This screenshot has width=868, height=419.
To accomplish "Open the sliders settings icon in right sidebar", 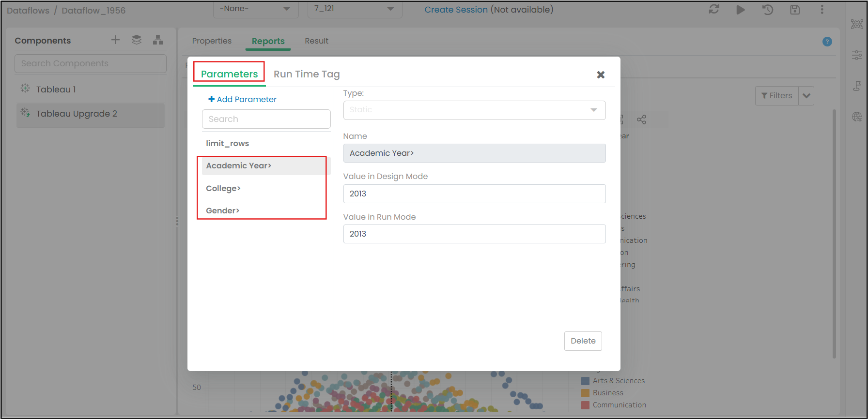I will (x=857, y=55).
